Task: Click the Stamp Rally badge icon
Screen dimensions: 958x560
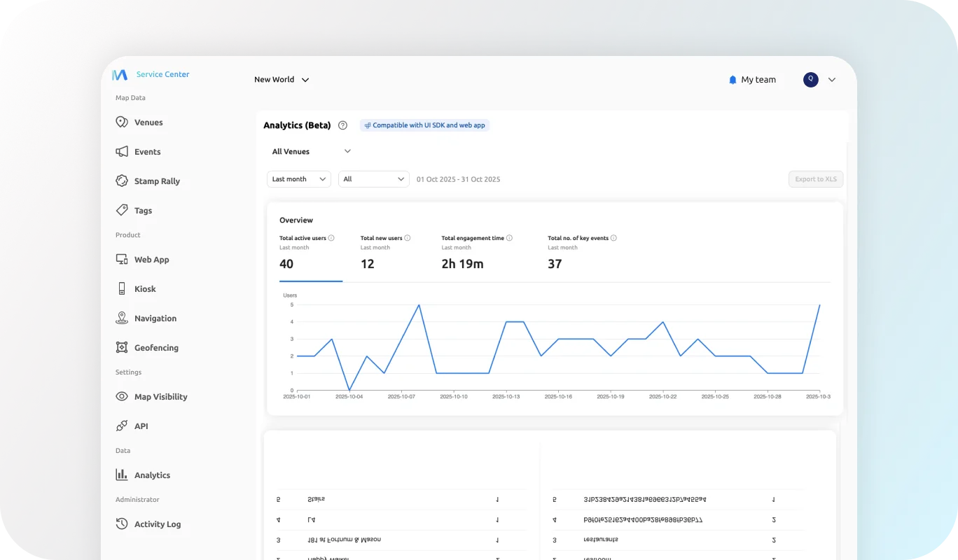Action: (x=122, y=181)
